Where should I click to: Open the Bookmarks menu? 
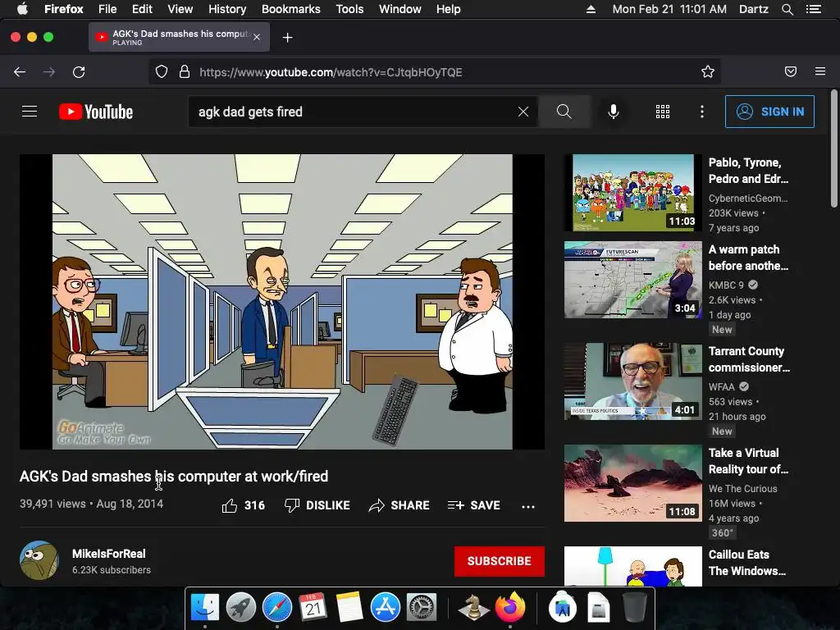[291, 9]
